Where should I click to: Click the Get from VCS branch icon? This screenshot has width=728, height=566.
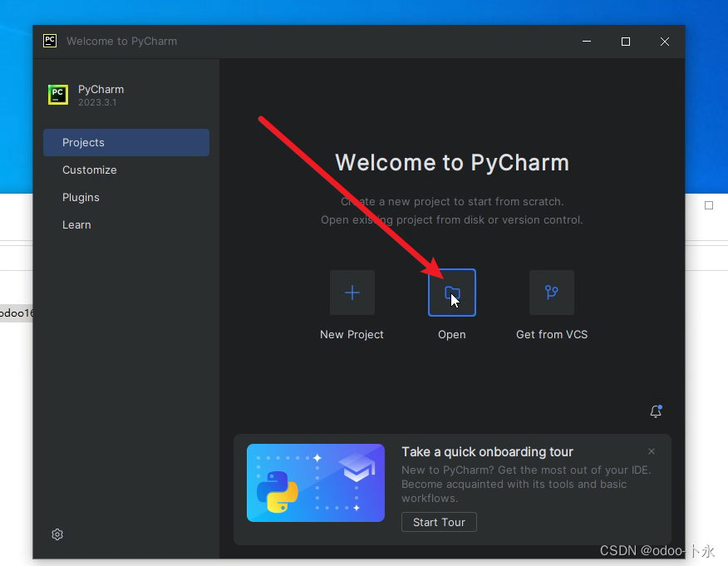pos(552,293)
